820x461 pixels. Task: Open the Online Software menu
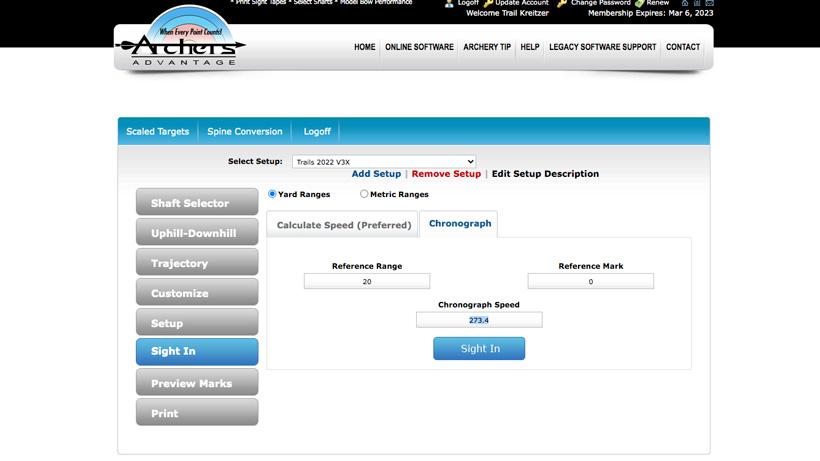click(x=419, y=47)
